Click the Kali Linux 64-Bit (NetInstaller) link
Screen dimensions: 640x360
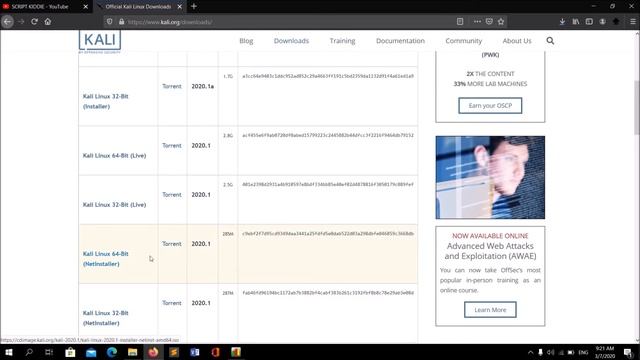click(105, 259)
